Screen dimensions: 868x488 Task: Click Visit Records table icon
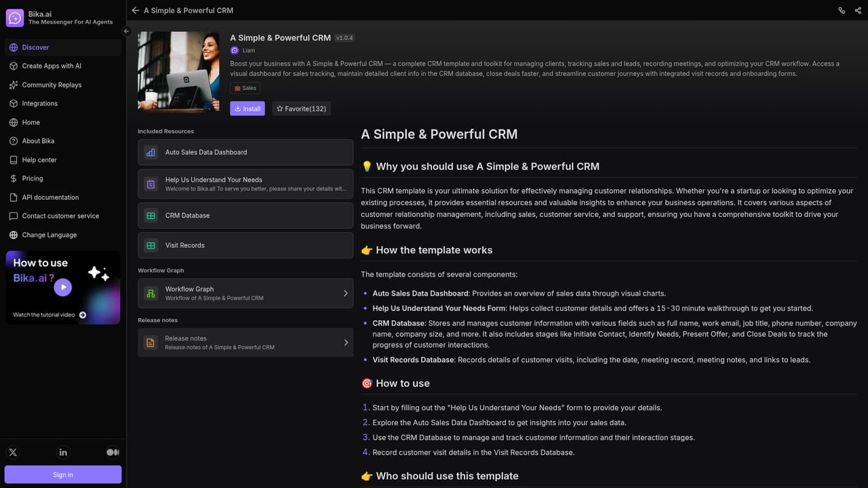[151, 245]
